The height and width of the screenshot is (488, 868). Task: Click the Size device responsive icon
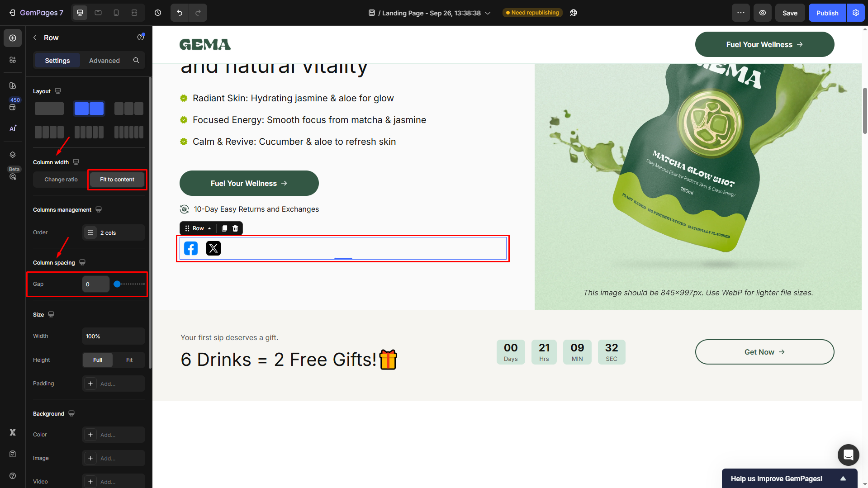click(51, 314)
